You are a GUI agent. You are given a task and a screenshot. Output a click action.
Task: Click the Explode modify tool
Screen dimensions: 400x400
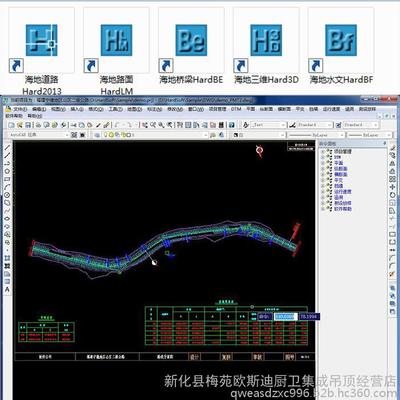tap(393, 274)
